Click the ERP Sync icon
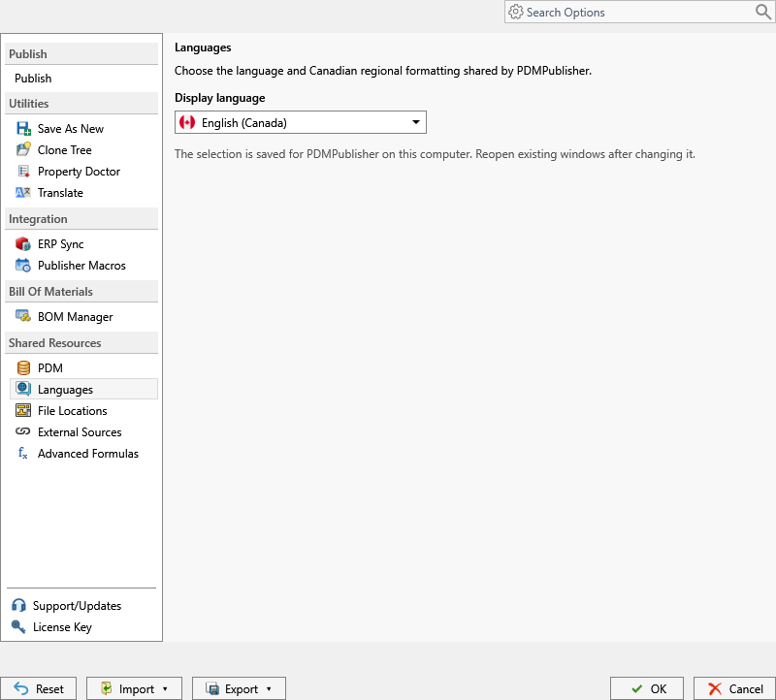The width and height of the screenshot is (776, 700). [23, 244]
